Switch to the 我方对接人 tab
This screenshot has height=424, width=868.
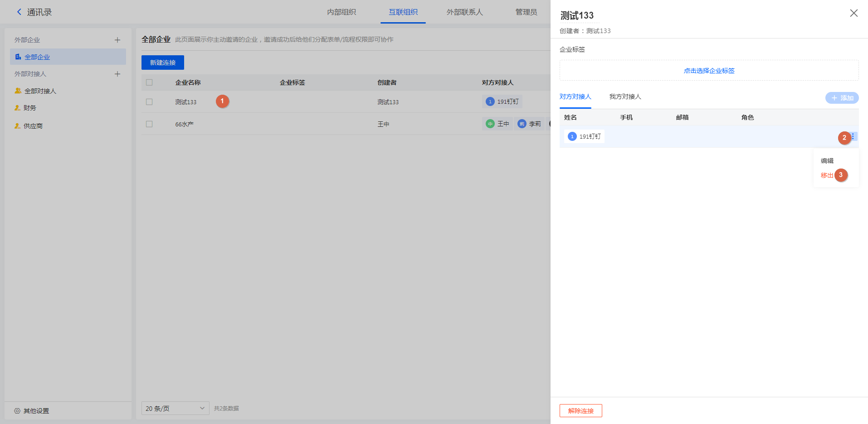pos(625,96)
